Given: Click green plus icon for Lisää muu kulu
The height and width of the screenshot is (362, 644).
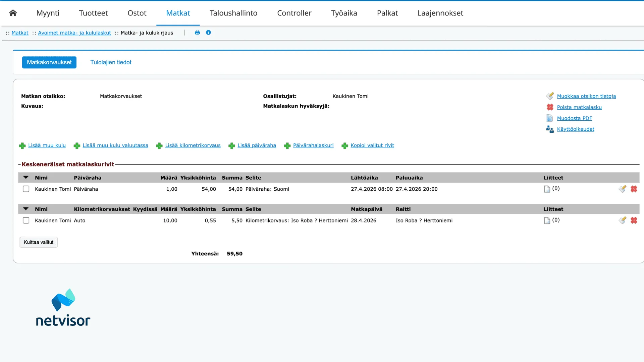Looking at the screenshot, I should 22,146.
